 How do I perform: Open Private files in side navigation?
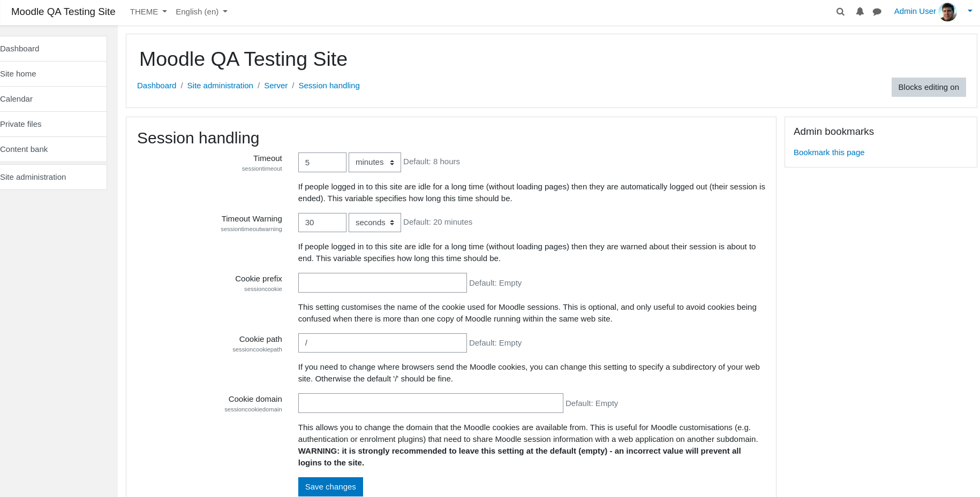click(52, 124)
